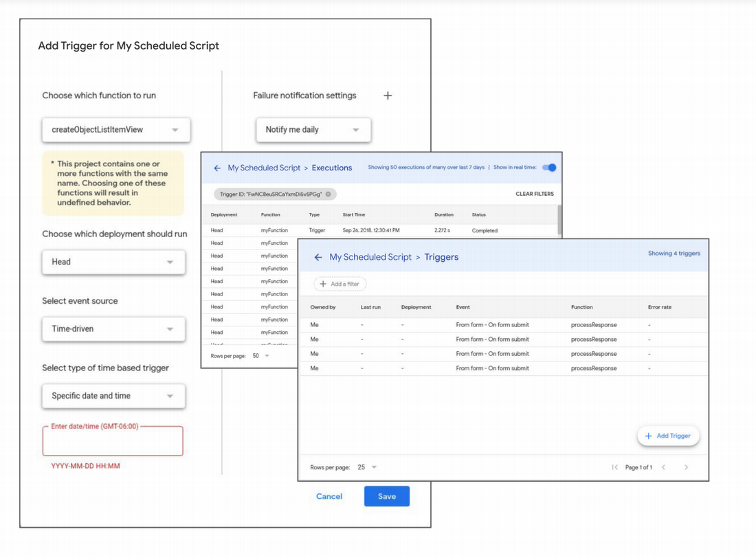Image resolution: width=756 pixels, height=558 pixels.
Task: Click the Completed status cell
Action: (485, 230)
